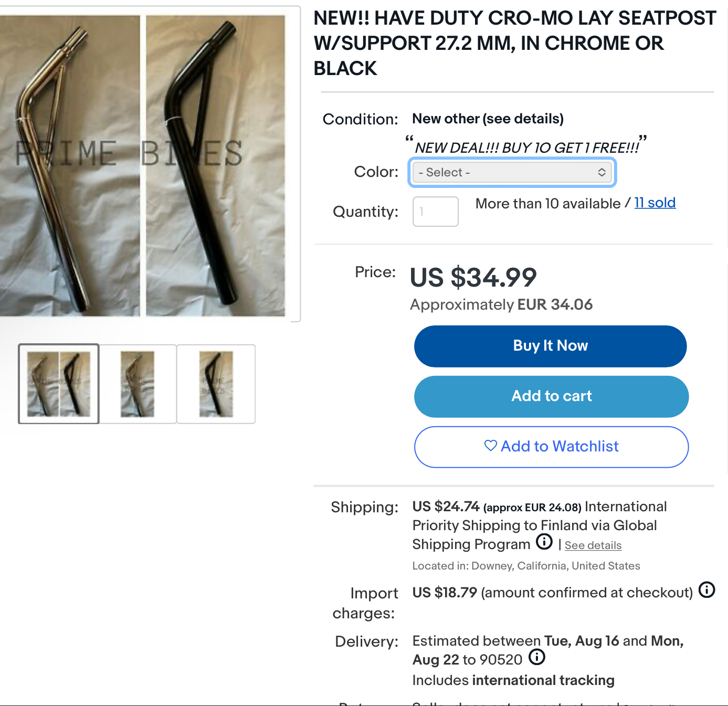Image resolution: width=728 pixels, height=706 pixels.
Task: Open the 11 sold link
Action: [x=655, y=203]
